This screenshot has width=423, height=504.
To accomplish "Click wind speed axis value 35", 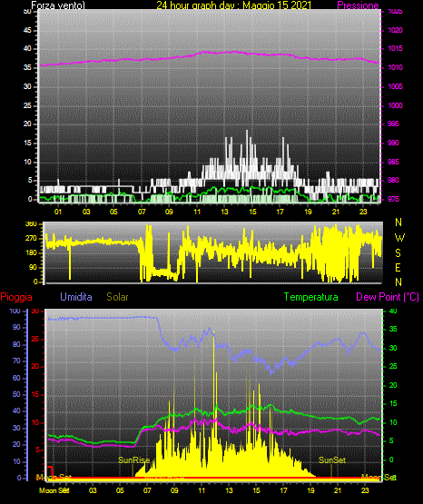I will (27, 68).
